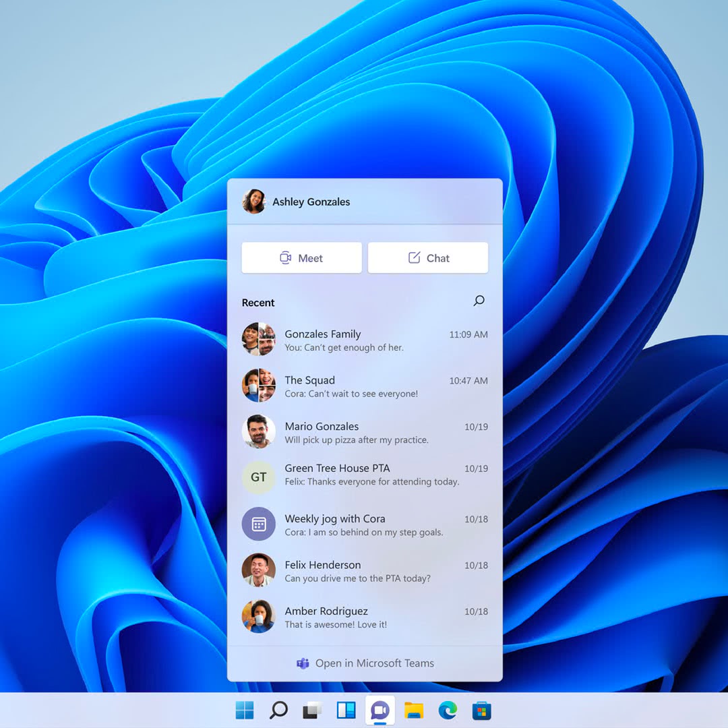Select Mario Gonzales conversation

[x=364, y=433]
